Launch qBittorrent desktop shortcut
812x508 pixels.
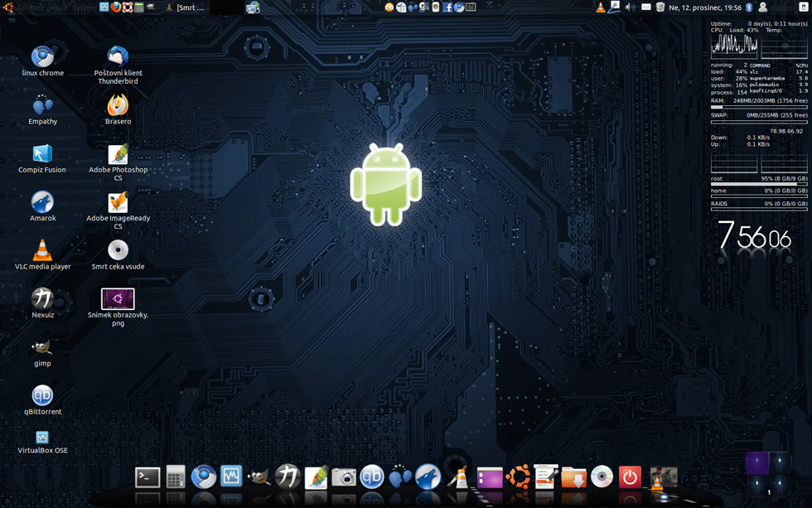[x=42, y=399]
